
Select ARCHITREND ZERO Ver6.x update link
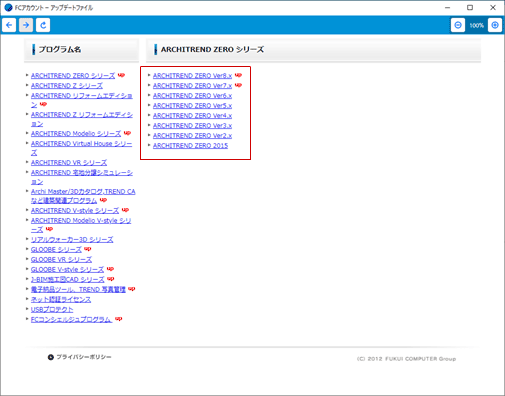point(192,96)
